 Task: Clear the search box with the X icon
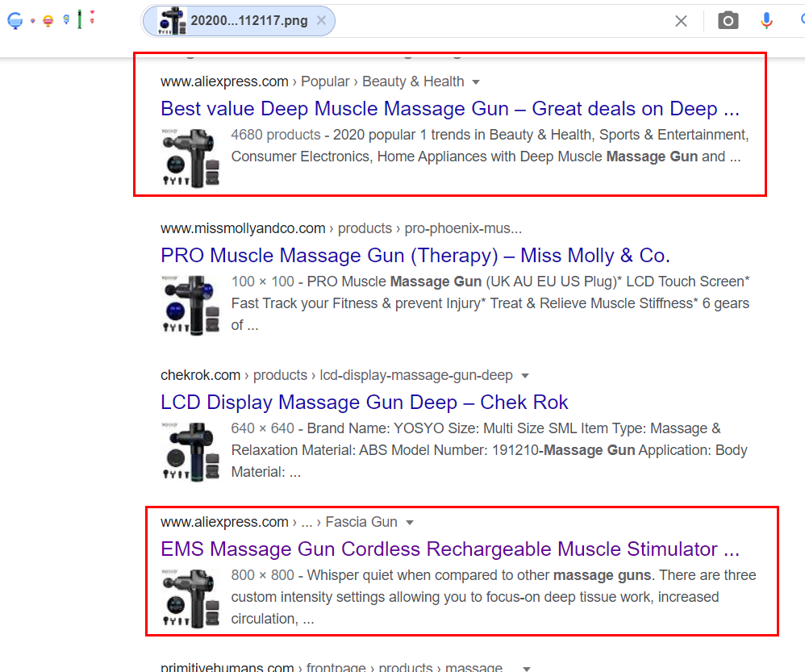point(681,21)
